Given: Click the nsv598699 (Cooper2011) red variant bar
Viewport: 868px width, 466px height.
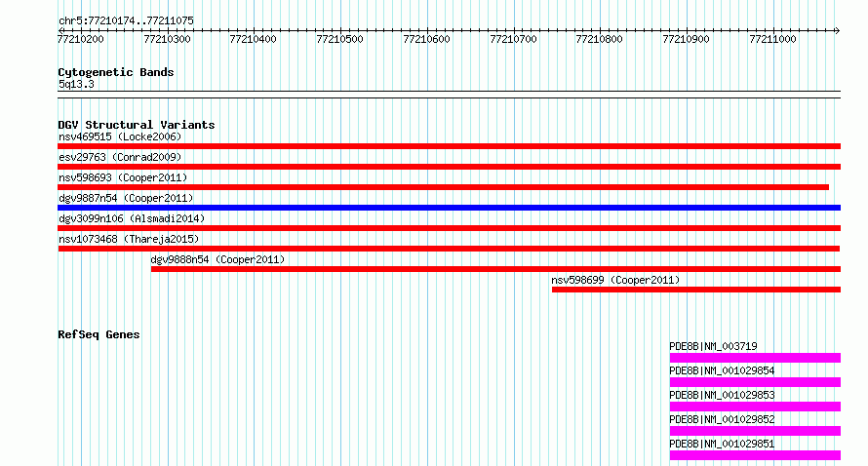Looking at the screenshot, I should click(696, 290).
